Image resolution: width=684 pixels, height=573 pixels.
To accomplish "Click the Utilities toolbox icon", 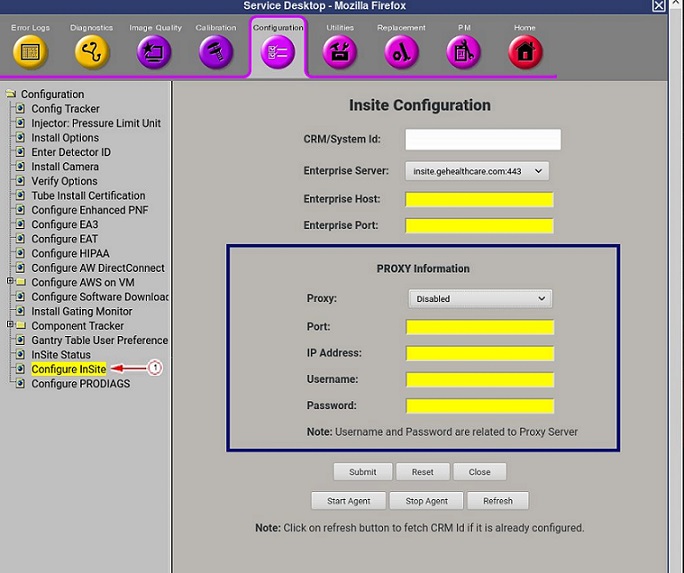I will tap(340, 52).
